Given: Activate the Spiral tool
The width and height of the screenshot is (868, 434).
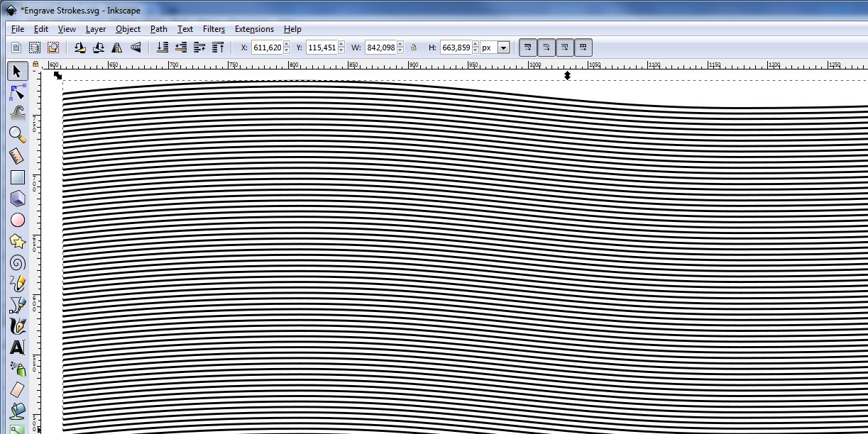Looking at the screenshot, I should (18, 262).
